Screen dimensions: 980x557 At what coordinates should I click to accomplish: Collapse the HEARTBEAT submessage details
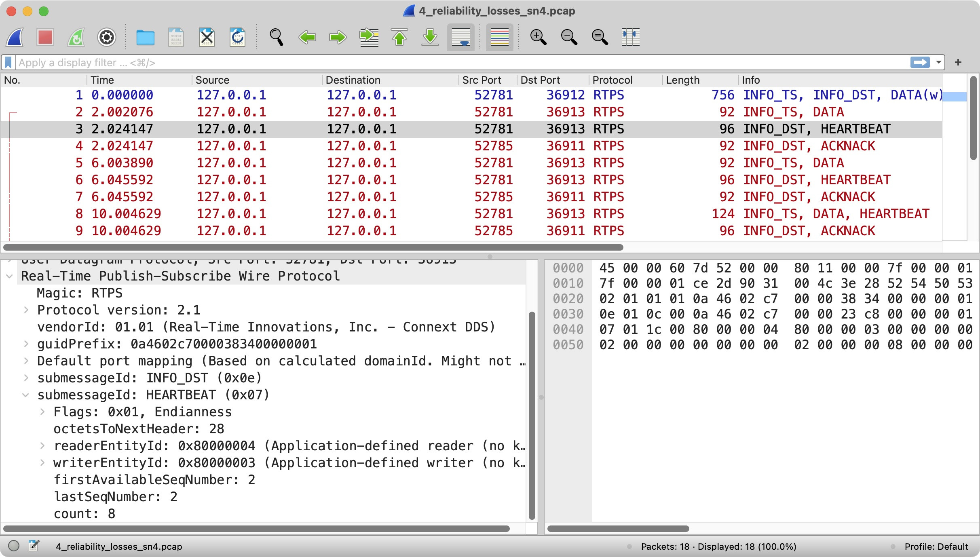[26, 395]
